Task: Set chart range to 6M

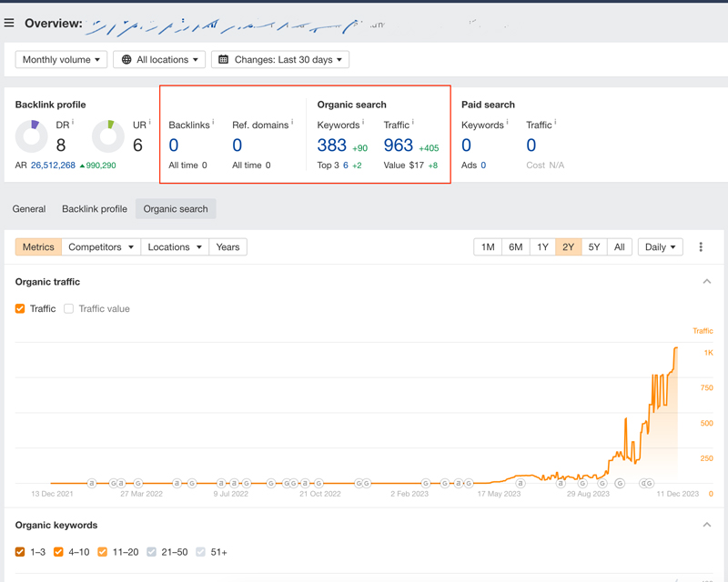Action: [516, 247]
